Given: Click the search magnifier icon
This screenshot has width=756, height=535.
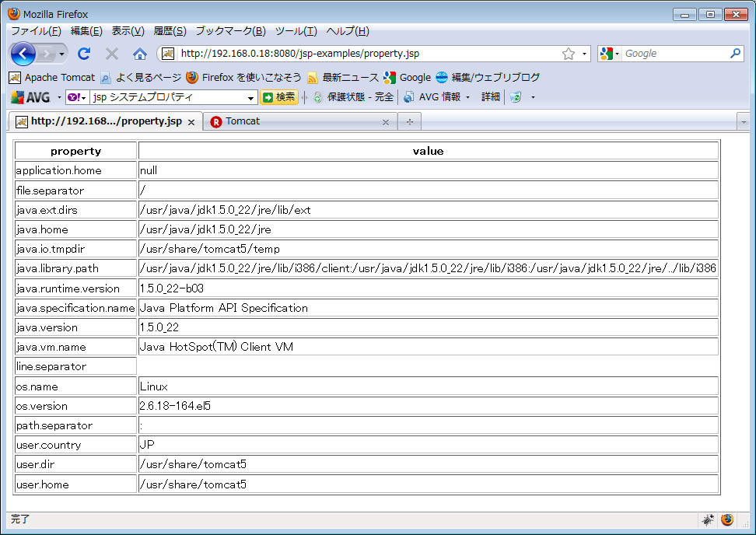Looking at the screenshot, I should (x=735, y=54).
